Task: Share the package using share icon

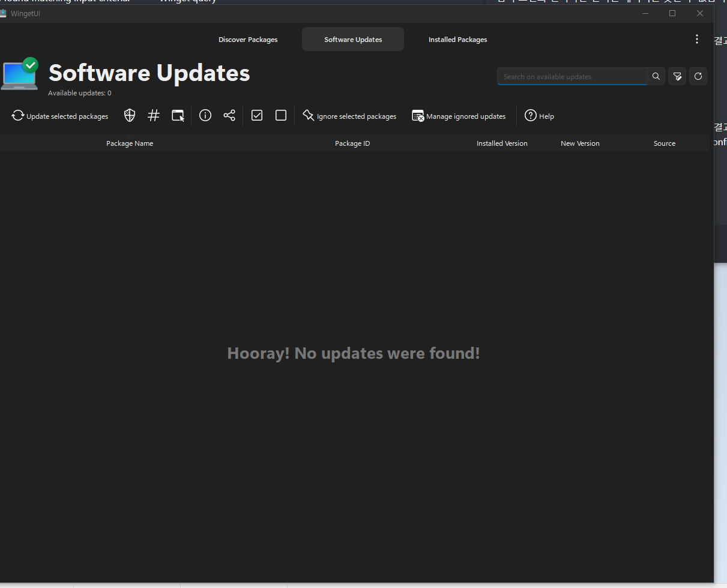Action: 229,116
